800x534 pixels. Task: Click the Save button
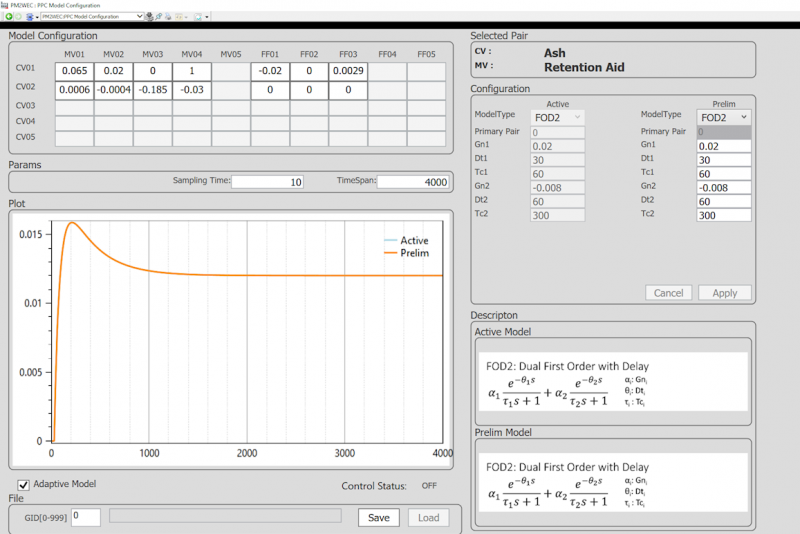tap(379, 518)
